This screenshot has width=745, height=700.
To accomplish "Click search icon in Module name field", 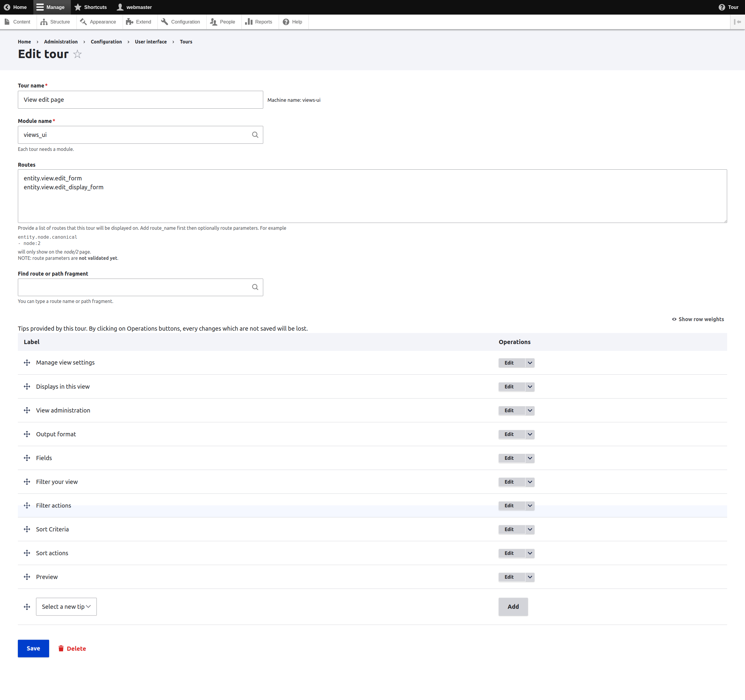I will coord(255,135).
